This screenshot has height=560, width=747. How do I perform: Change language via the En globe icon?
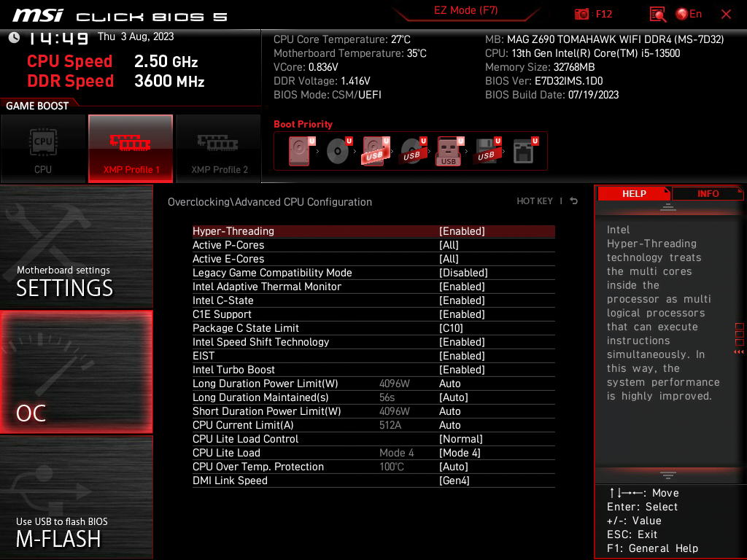(689, 15)
